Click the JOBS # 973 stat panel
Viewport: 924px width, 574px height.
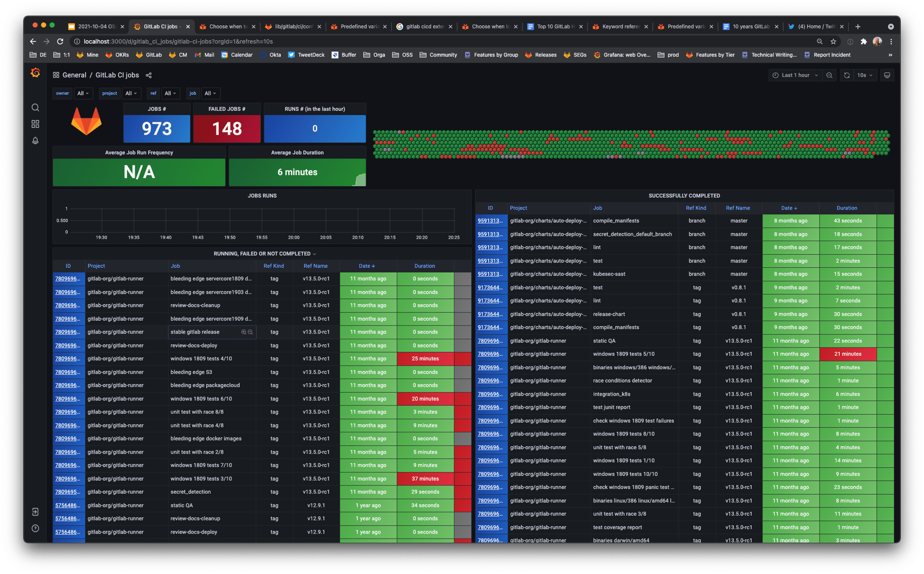(157, 123)
